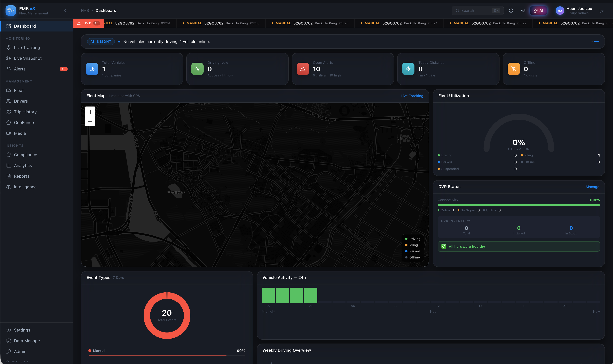
Task: Collapse the AI Insight banner
Action: click(x=596, y=41)
